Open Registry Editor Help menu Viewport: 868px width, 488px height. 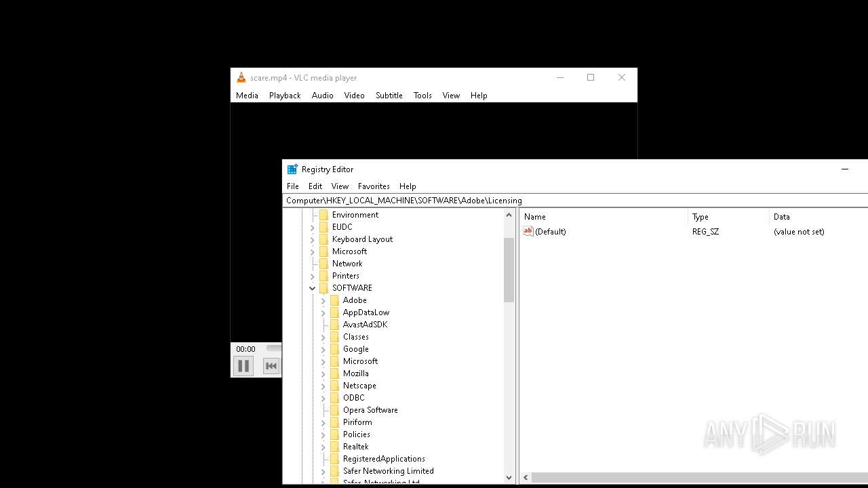[408, 186]
